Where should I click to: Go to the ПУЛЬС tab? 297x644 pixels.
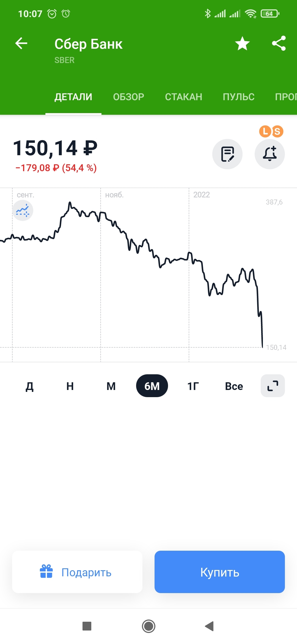point(238,97)
